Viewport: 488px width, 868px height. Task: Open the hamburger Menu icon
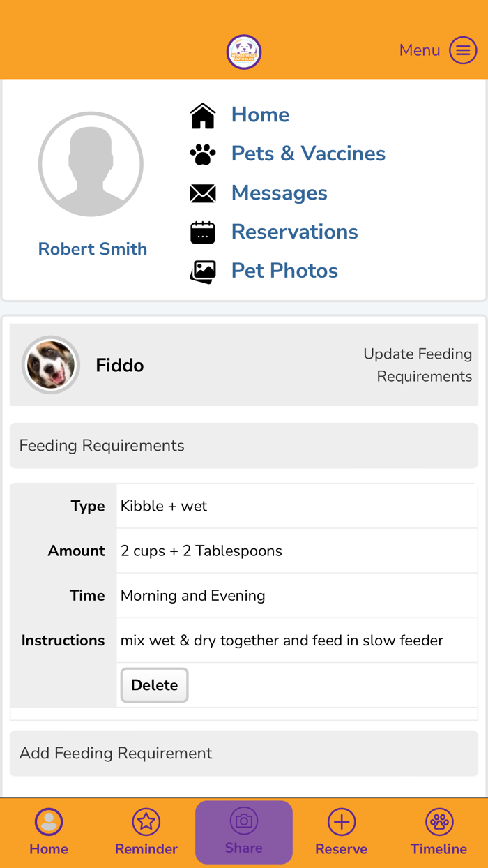tap(463, 50)
